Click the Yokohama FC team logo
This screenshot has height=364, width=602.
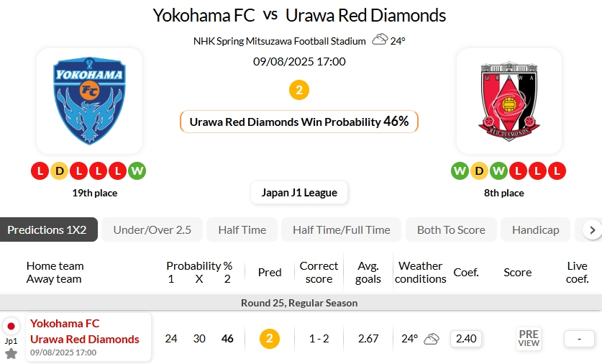point(89,101)
